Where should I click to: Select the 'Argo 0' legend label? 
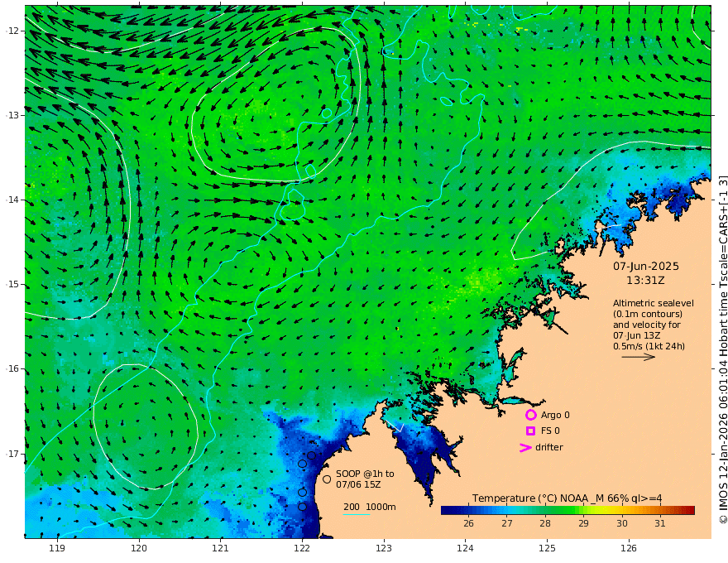555,415
